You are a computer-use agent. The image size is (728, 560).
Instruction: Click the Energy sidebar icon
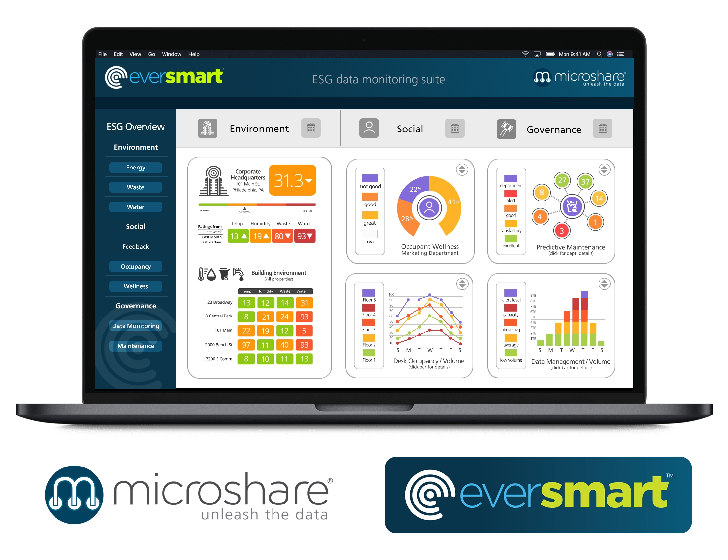[x=134, y=167]
